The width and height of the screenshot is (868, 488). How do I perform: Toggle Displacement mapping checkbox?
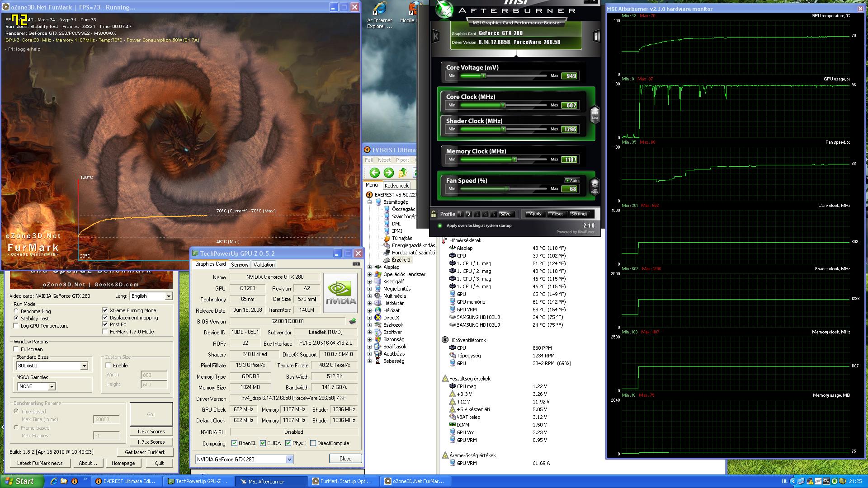(105, 318)
